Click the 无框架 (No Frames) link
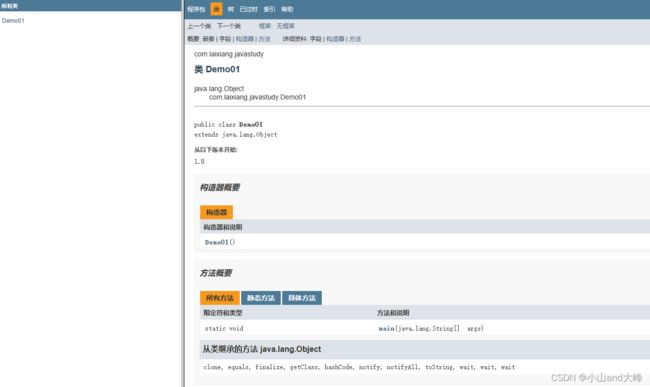This screenshot has height=387, width=650. (286, 26)
